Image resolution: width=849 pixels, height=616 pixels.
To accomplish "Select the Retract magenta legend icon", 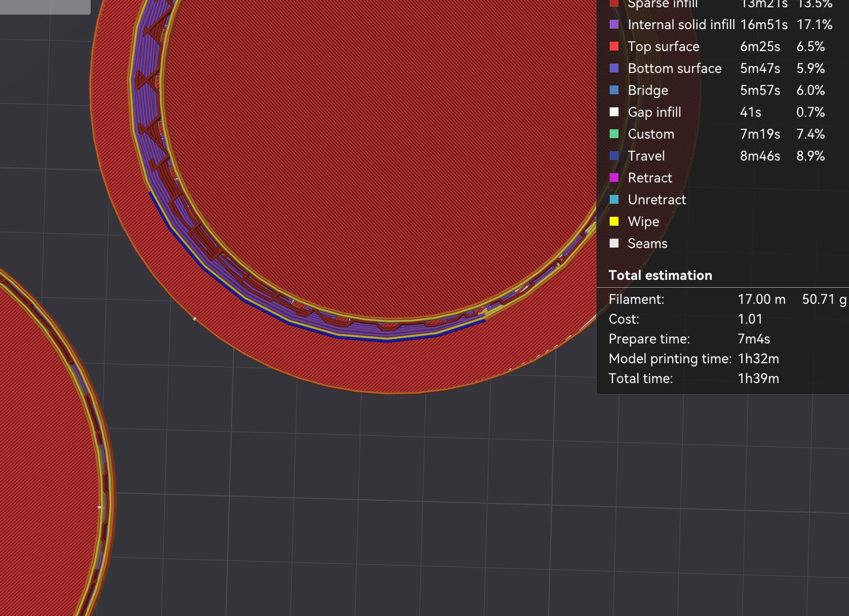I will pyautogui.click(x=615, y=178).
